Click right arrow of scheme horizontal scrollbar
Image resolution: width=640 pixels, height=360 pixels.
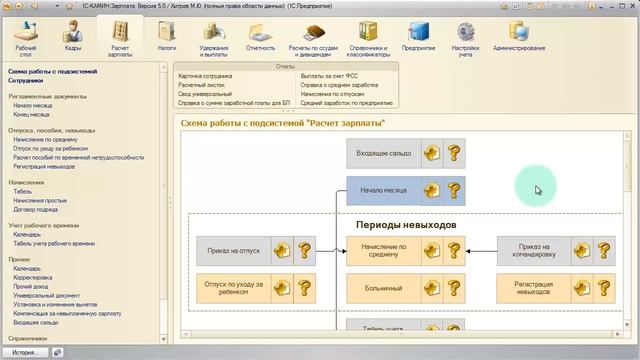(617, 334)
